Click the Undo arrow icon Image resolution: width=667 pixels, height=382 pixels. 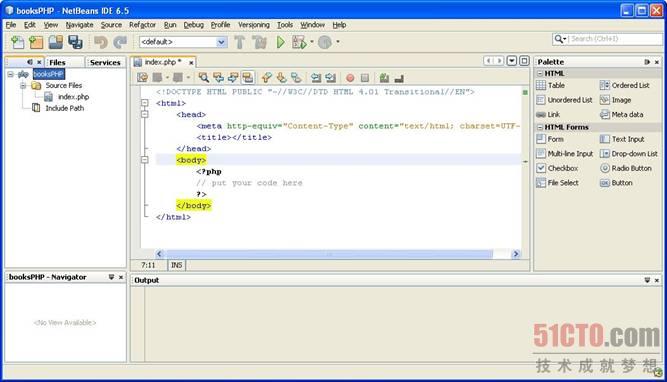101,42
